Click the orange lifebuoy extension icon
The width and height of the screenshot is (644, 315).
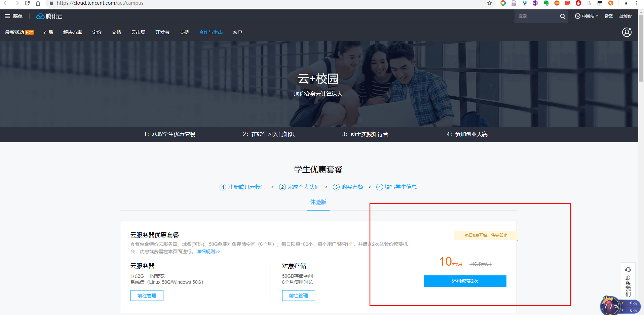611,3
